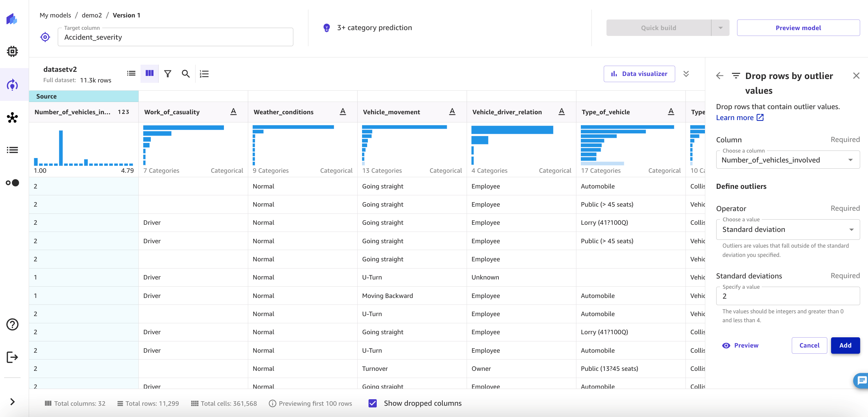Image resolution: width=868 pixels, height=417 pixels.
Task: Open the Number_of_vehicles_involved column dropdown
Action: click(x=788, y=160)
